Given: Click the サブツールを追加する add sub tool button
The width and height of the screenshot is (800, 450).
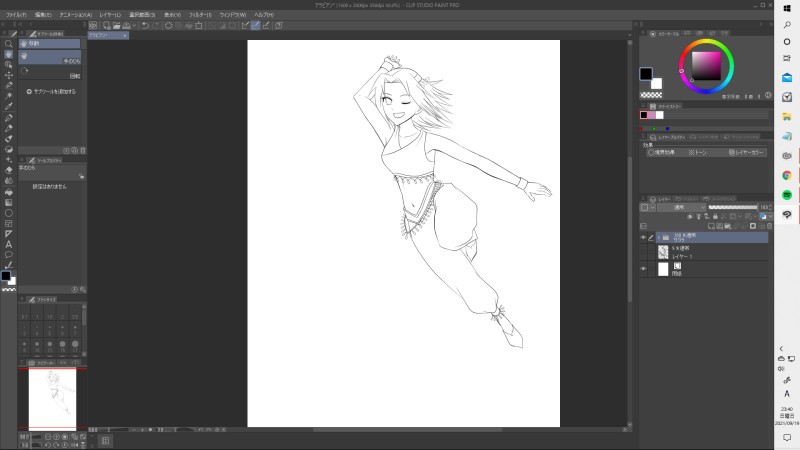Looking at the screenshot, I should [50, 91].
